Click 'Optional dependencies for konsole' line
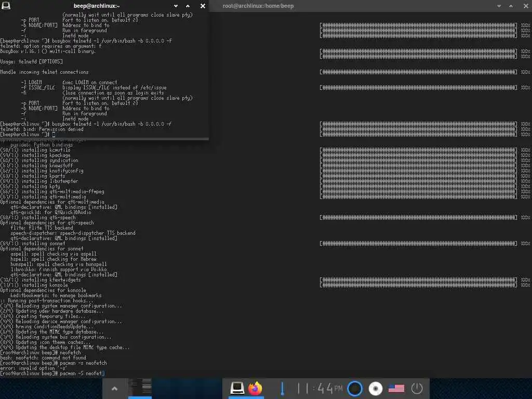Screen dimensions: 532x399 pos(43,290)
